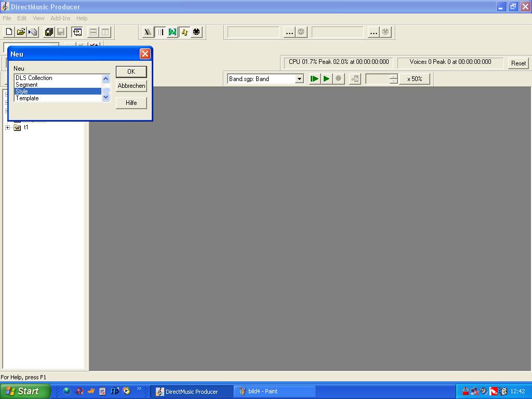
Task: Click the Abbrechen button
Action: (x=131, y=86)
